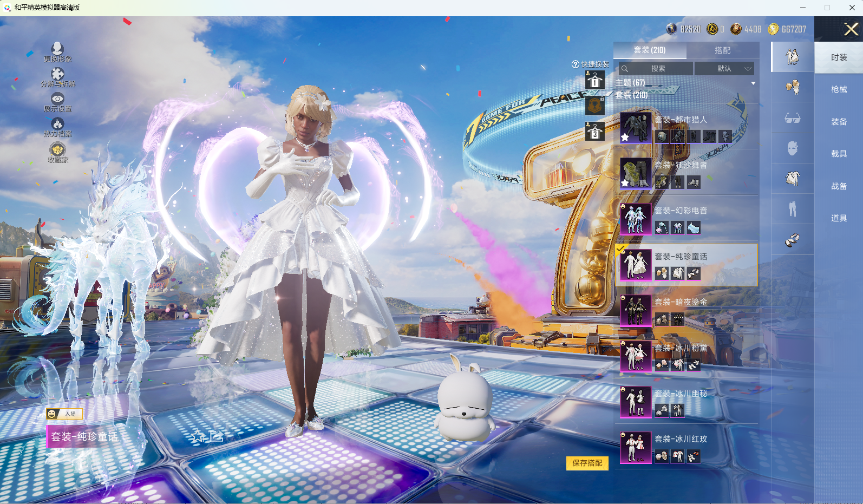Open the 默认 sort dropdown
This screenshot has width=863, height=504.
[724, 69]
